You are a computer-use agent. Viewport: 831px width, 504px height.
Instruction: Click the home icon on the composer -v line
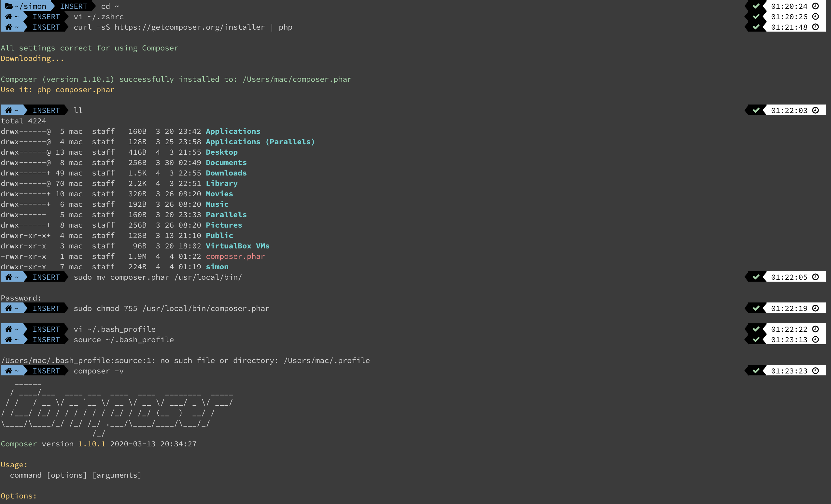click(9, 371)
